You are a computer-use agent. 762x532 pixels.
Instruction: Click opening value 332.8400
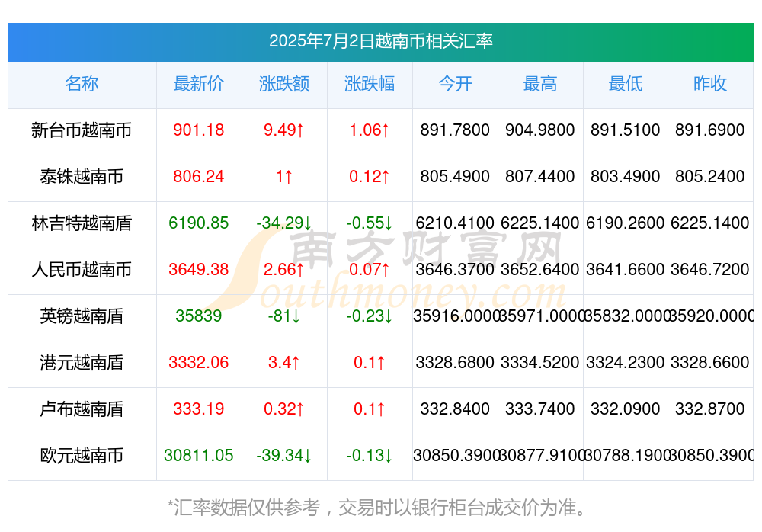pos(455,409)
